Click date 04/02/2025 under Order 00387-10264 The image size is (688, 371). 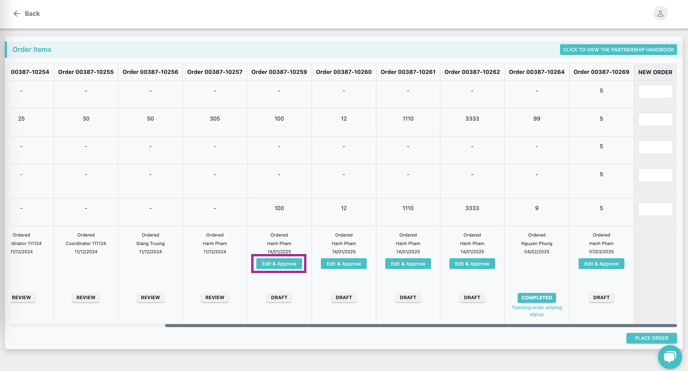537,252
